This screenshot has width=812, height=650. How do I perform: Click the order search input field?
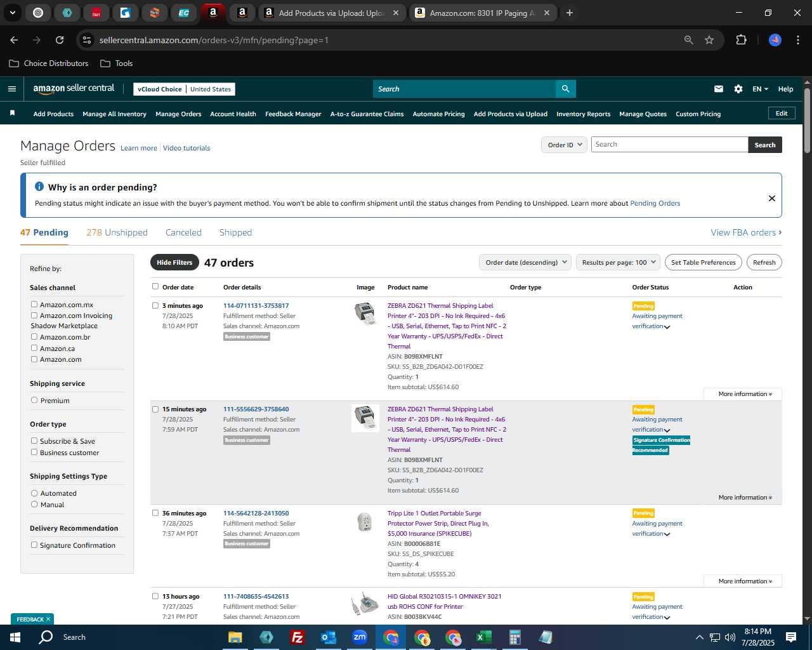coord(670,145)
